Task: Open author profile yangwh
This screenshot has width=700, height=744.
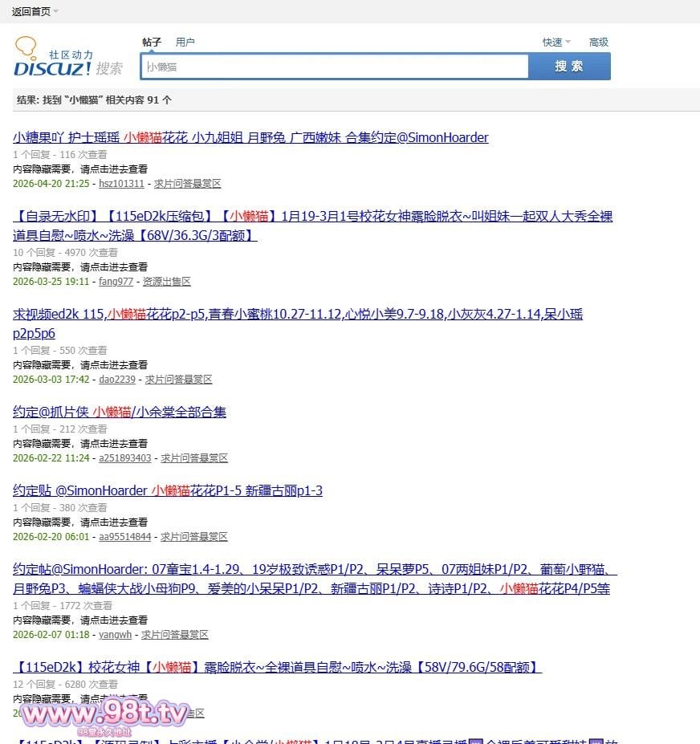Action: pos(115,635)
